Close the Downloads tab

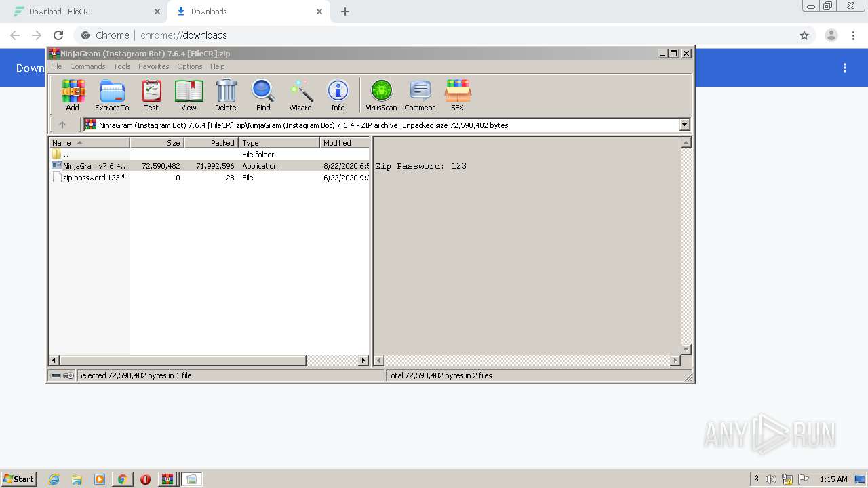point(319,12)
